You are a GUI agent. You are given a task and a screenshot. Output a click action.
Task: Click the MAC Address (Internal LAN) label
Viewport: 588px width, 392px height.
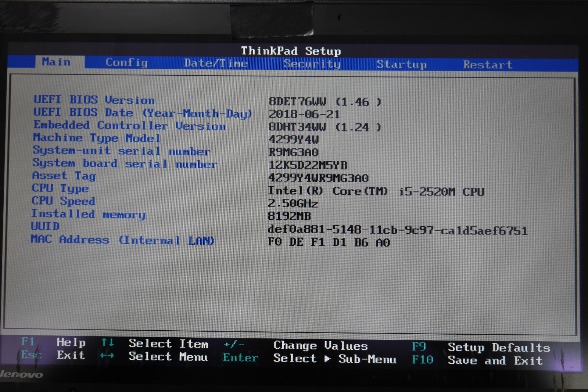(x=122, y=240)
